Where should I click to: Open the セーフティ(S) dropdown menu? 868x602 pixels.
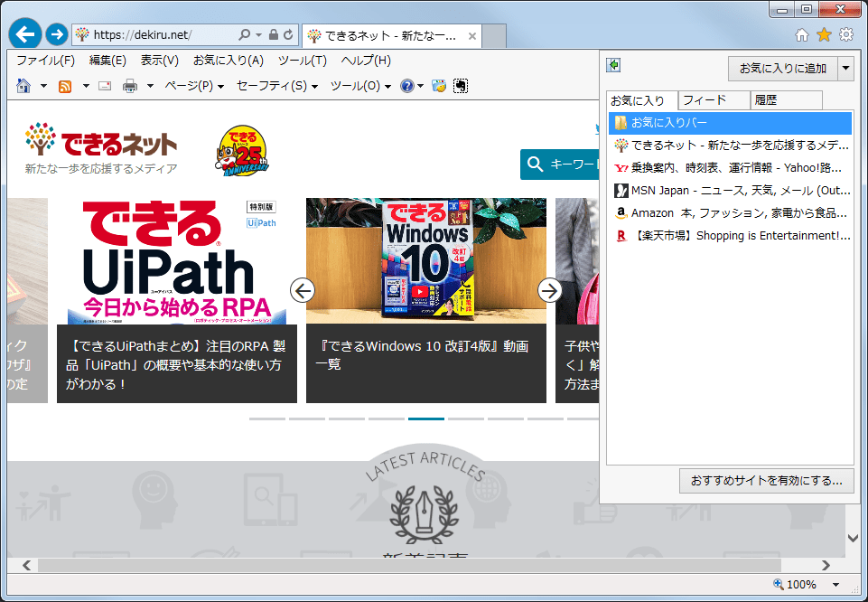(x=276, y=86)
